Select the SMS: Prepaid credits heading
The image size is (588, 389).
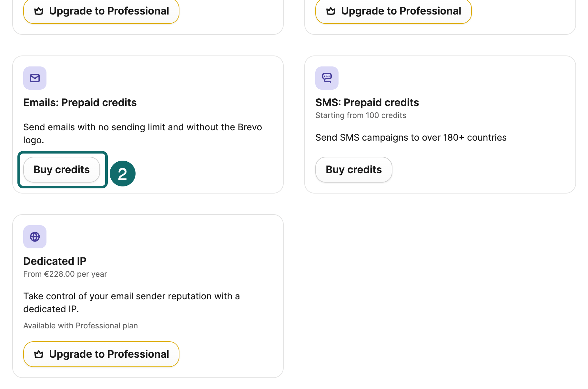click(367, 102)
